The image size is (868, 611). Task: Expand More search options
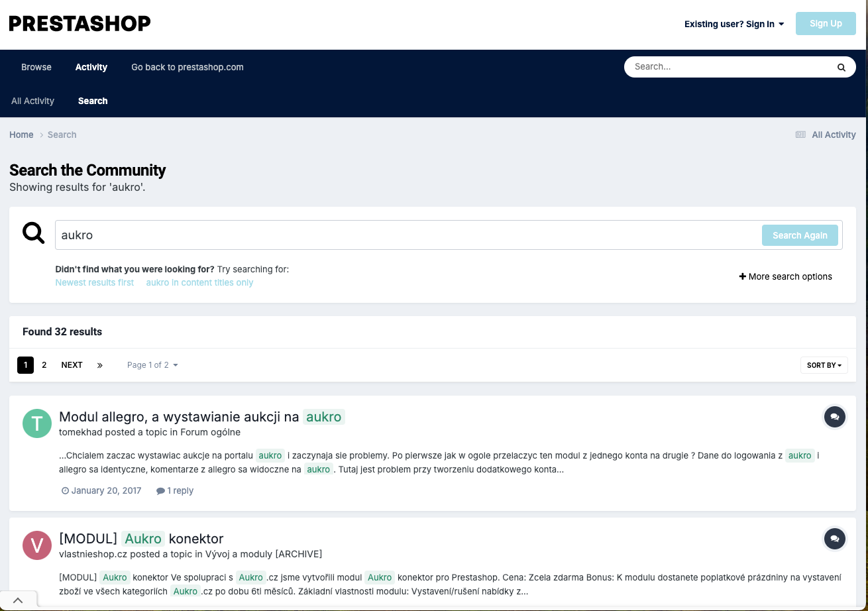click(785, 276)
